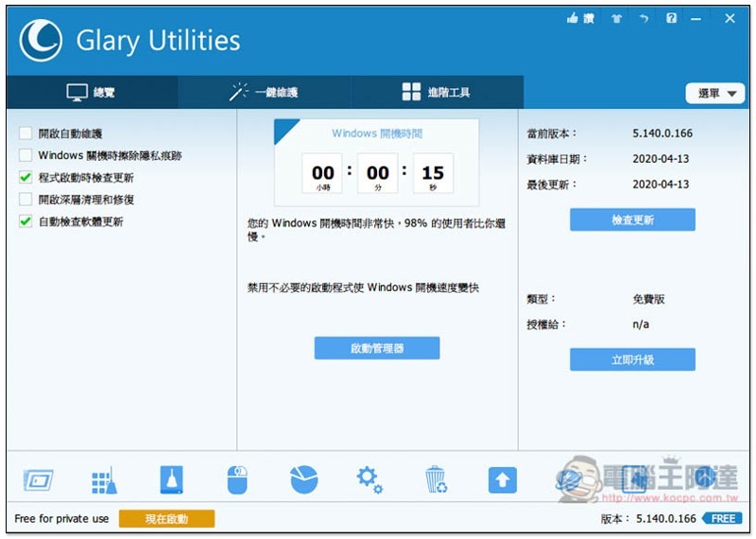Viewport: 756px width, 539px height.
Task: Click the 當前版本 value 5.140.0.166
Action: pos(662,133)
